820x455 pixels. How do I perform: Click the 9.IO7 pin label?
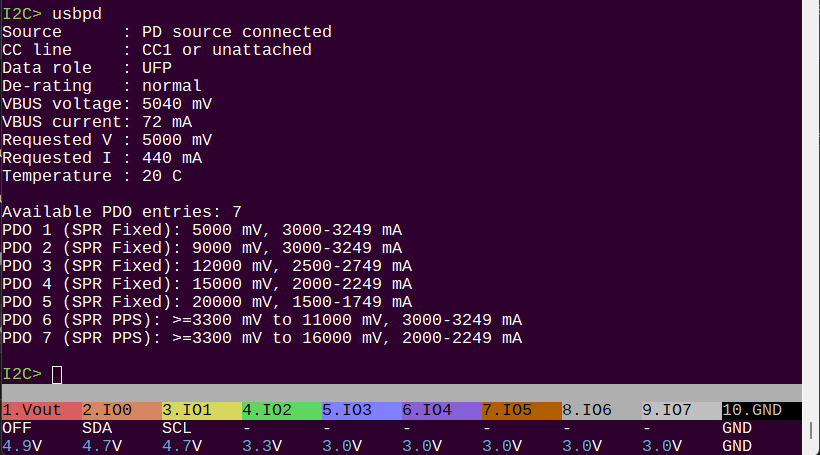click(x=667, y=410)
